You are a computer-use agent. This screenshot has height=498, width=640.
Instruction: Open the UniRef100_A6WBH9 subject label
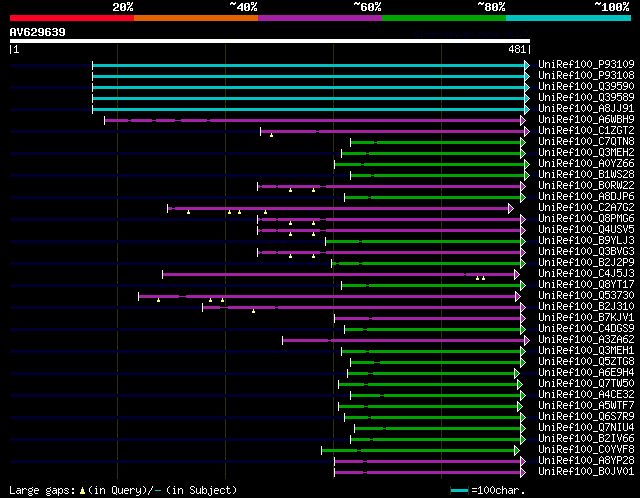pyautogui.click(x=586, y=120)
